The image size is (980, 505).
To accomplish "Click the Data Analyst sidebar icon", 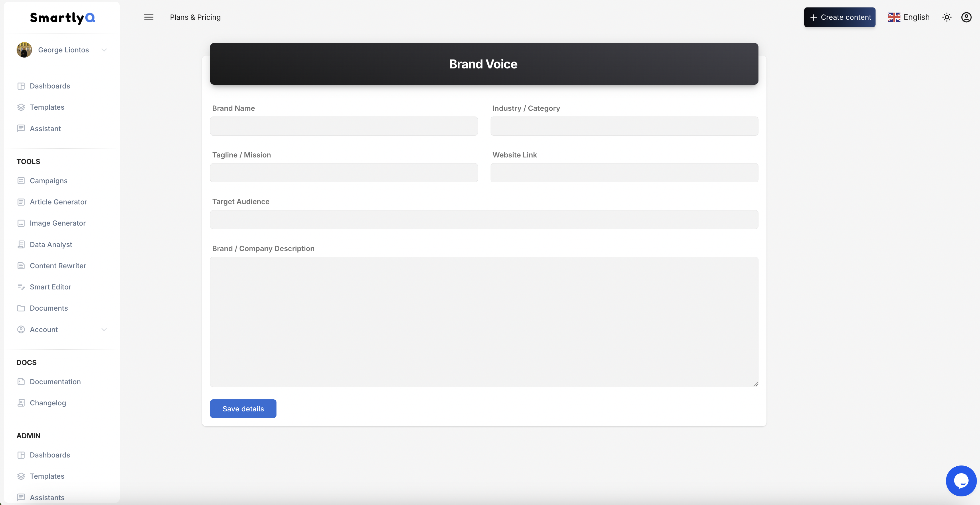I will 21,245.
